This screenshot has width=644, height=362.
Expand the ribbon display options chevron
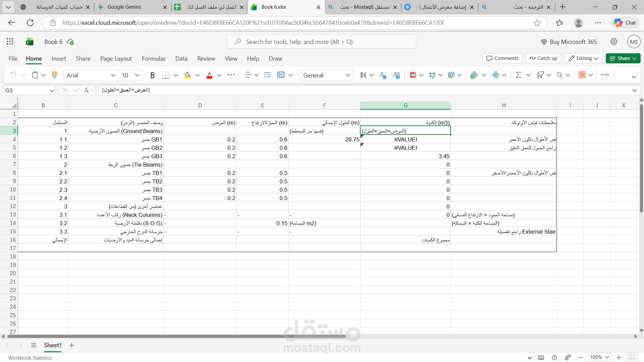point(634,77)
